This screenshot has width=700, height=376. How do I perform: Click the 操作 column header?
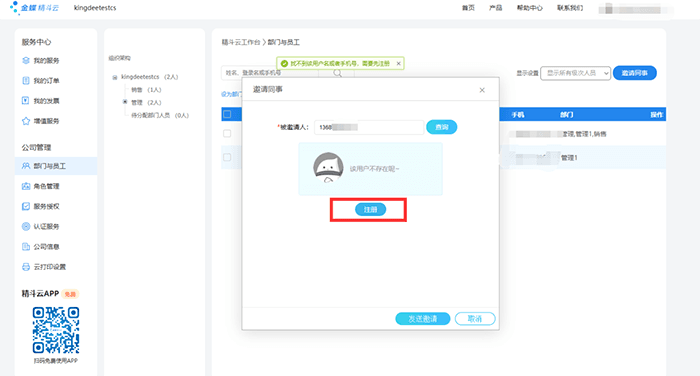(656, 115)
